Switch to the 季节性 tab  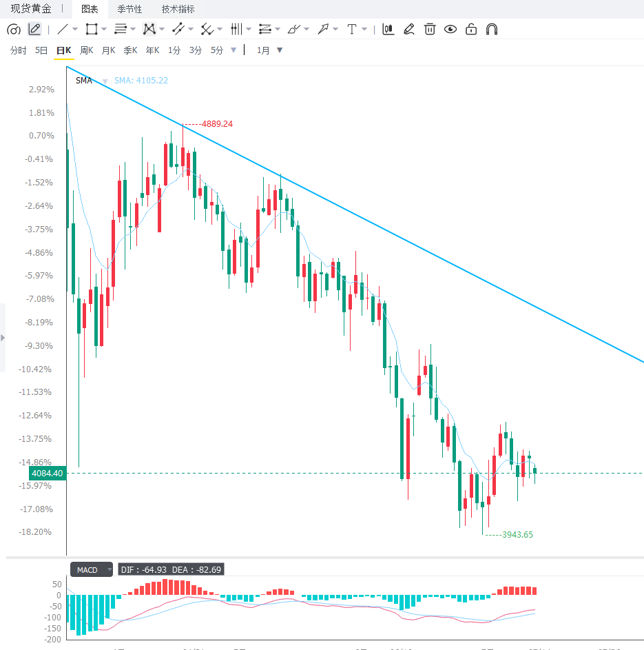[x=129, y=9]
